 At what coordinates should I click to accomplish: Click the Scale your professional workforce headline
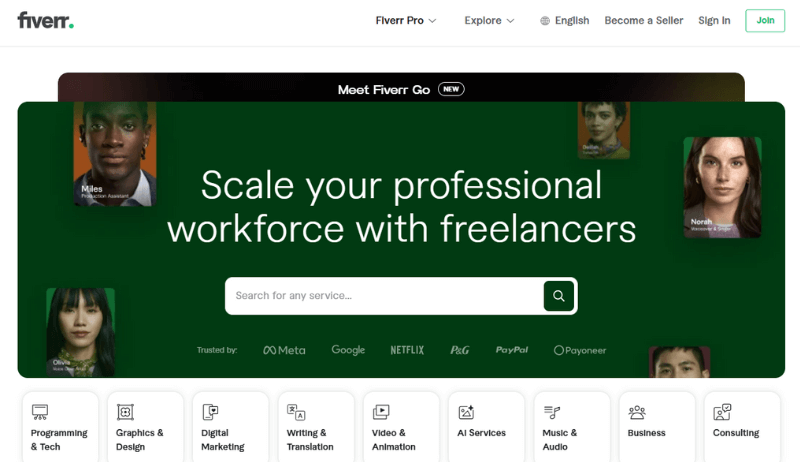click(402, 207)
